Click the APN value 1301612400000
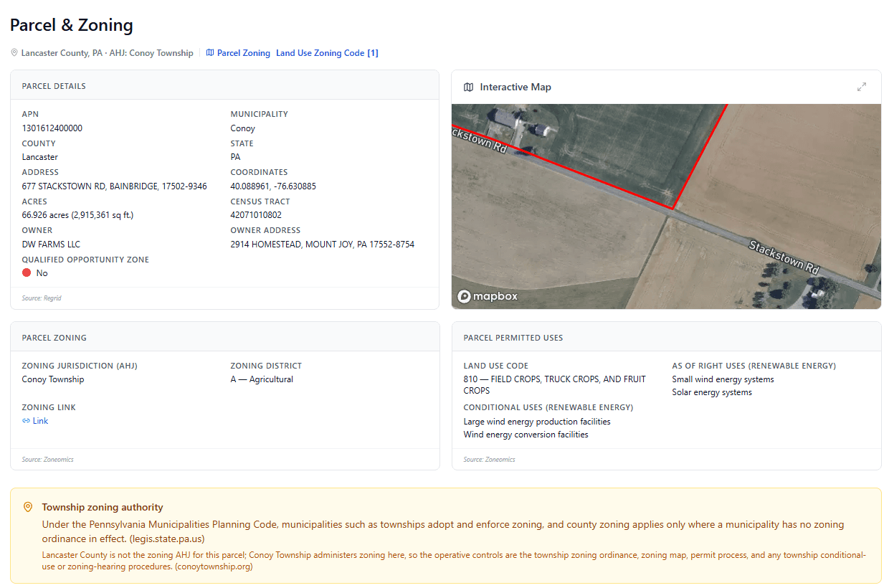The width and height of the screenshot is (889, 588). [x=52, y=128]
